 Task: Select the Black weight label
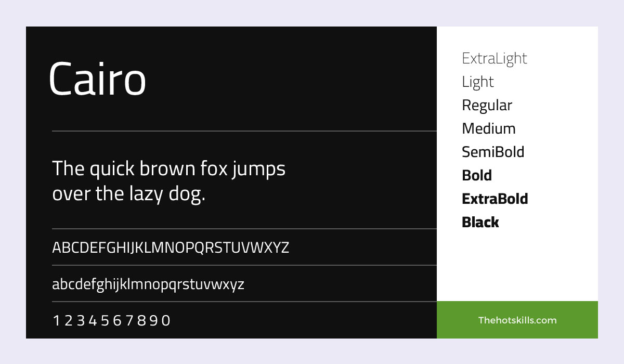(x=480, y=222)
